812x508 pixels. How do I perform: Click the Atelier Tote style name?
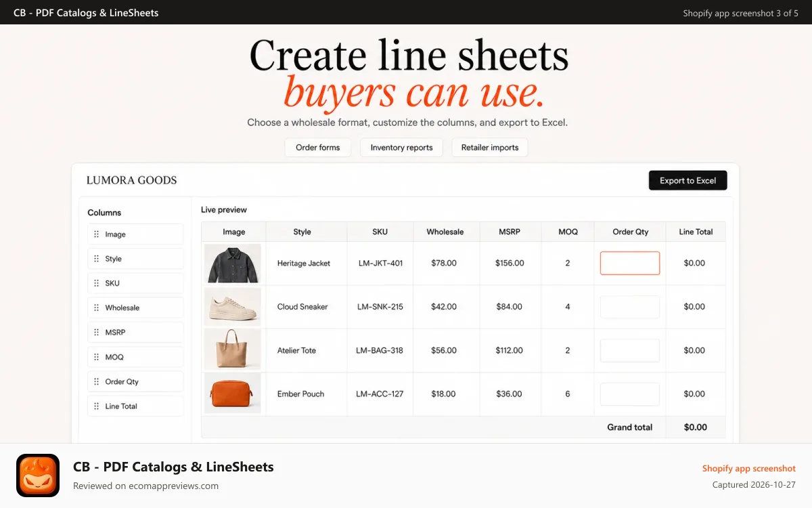coord(296,351)
